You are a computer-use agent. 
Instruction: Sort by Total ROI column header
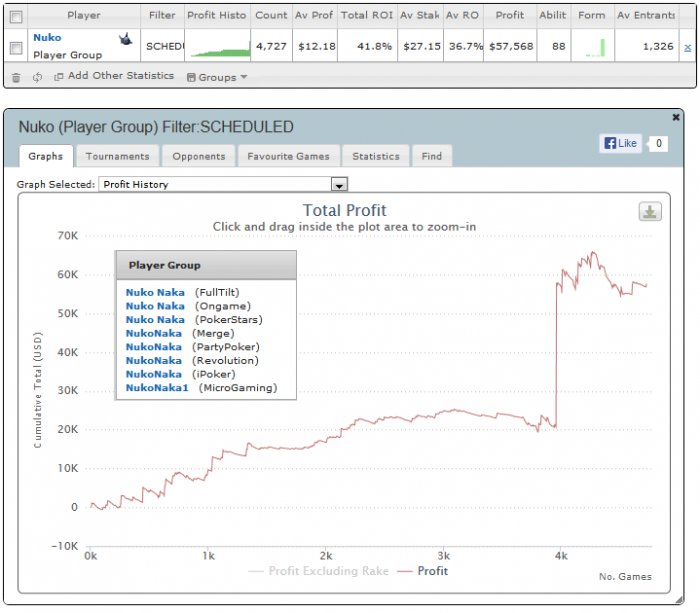click(367, 15)
